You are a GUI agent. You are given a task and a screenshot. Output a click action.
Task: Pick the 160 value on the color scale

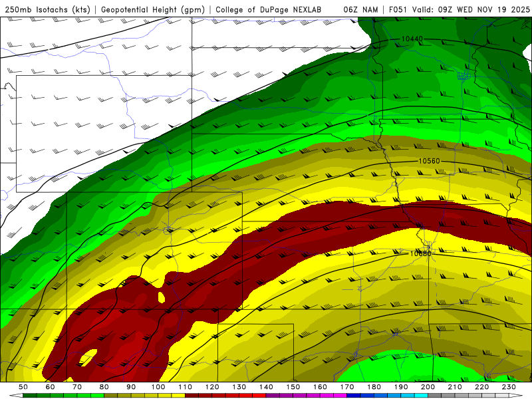tap(320, 387)
